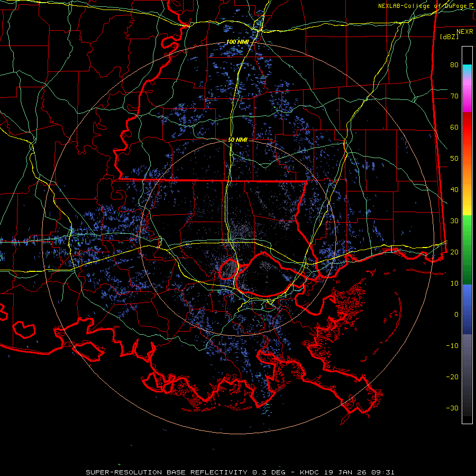This screenshot has width=476, height=476.
Task: Click the 50 NMI range ring label
Action: click(237, 140)
